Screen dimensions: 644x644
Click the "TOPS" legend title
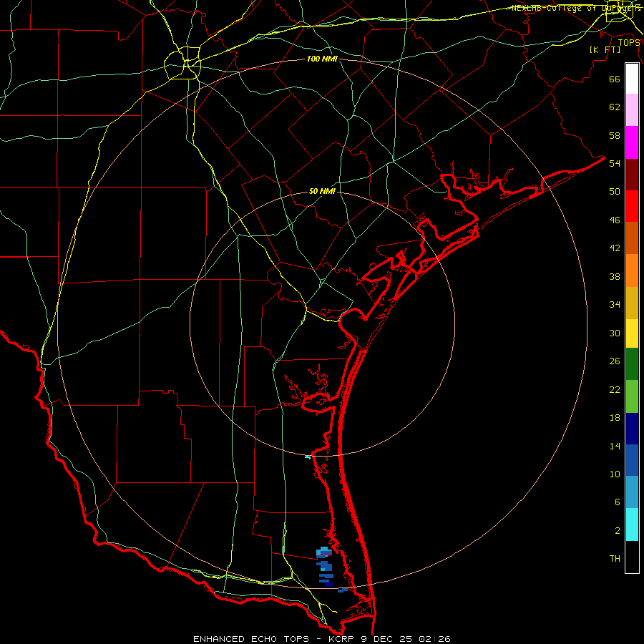[628, 43]
